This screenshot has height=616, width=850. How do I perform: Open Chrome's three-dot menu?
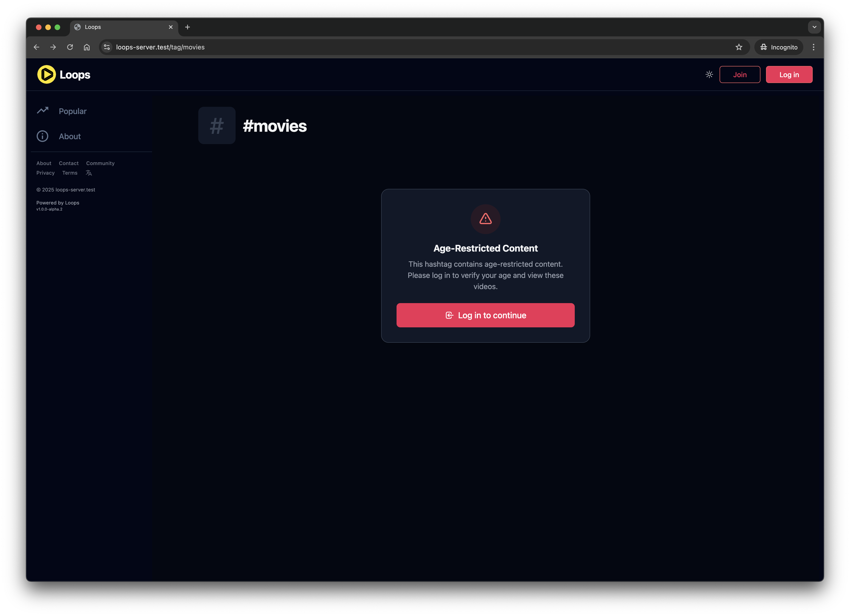[x=813, y=47]
